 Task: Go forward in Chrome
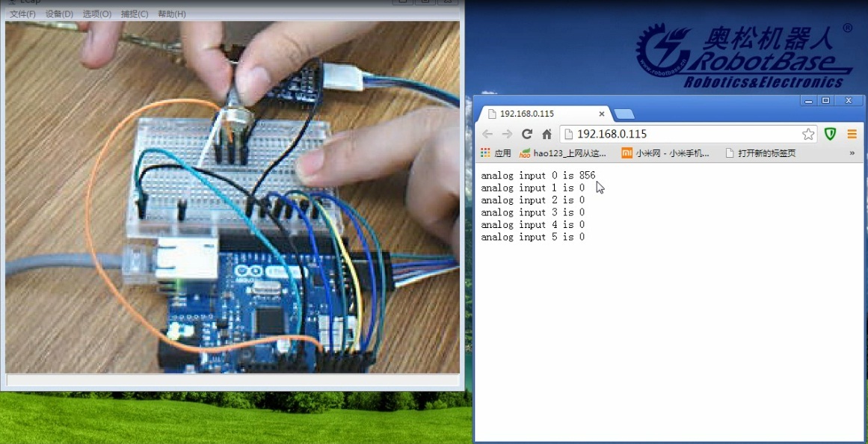506,134
